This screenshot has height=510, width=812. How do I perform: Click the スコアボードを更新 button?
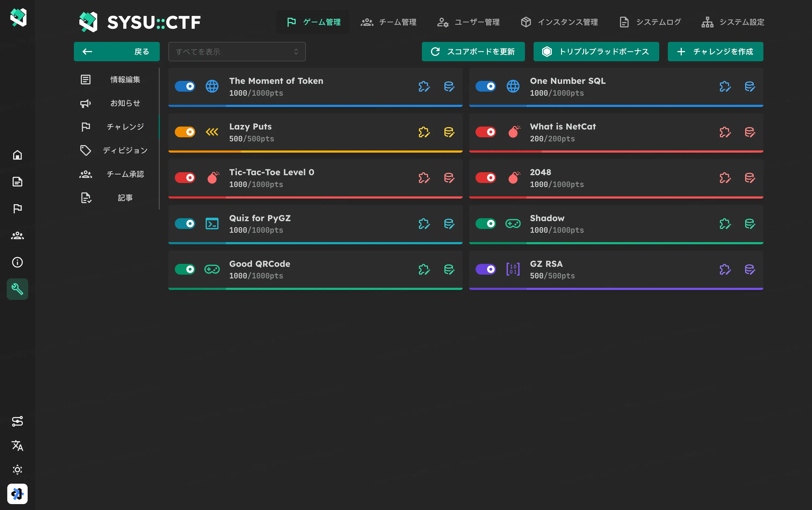pos(473,52)
